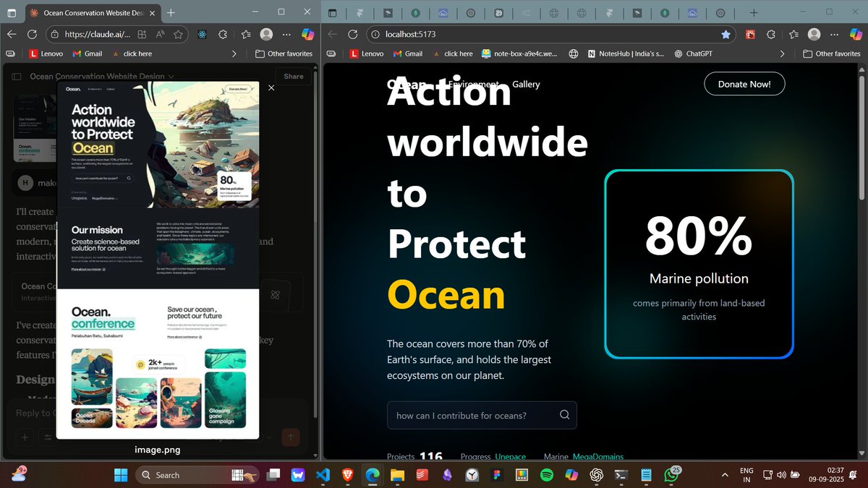Open Settings and more in claude.ai window
Viewport: 868px width, 488px height.
point(287,34)
